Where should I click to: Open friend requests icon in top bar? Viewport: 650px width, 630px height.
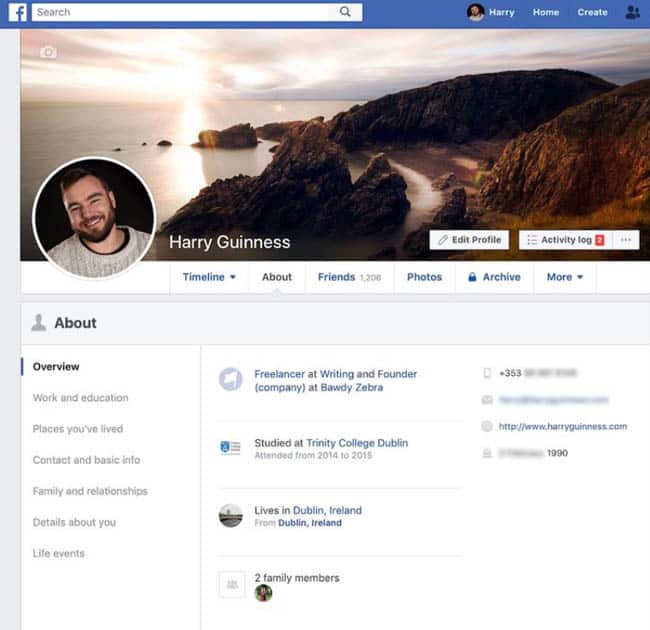point(632,12)
